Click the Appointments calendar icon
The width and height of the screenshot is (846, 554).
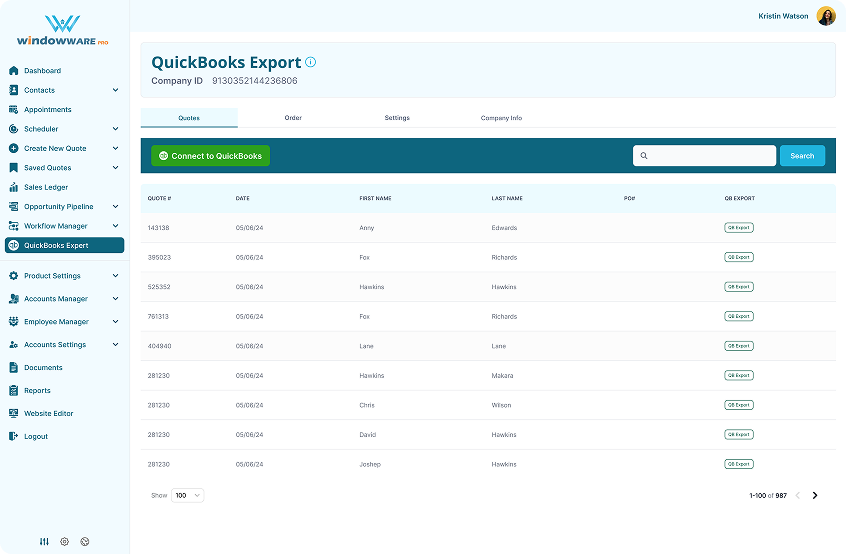tap(14, 110)
